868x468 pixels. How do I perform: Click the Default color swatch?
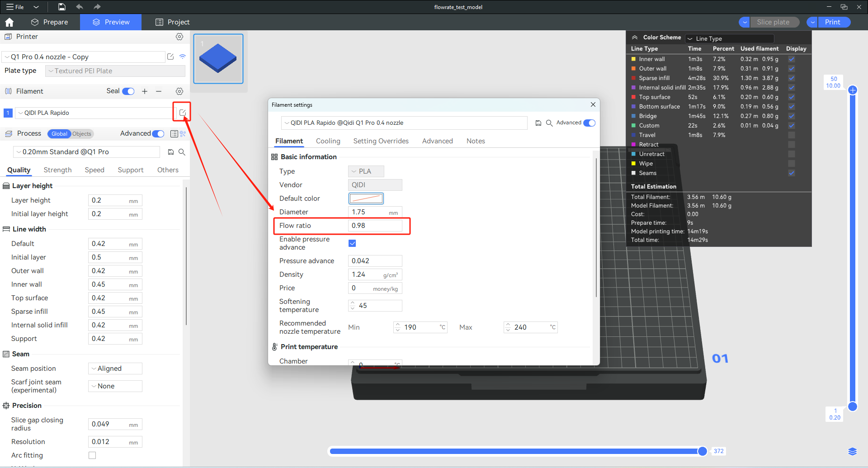tap(366, 199)
